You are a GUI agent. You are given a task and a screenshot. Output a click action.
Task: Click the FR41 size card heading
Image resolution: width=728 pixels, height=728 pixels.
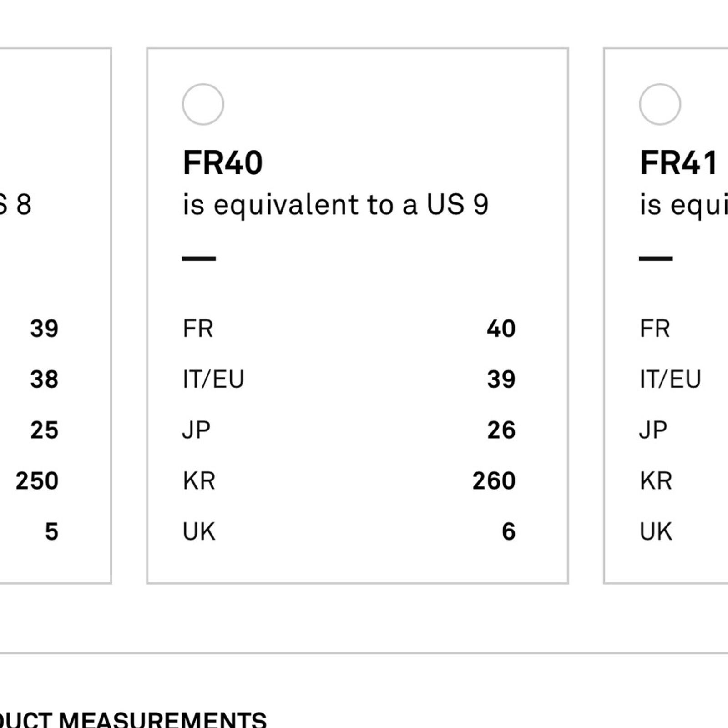tap(679, 162)
